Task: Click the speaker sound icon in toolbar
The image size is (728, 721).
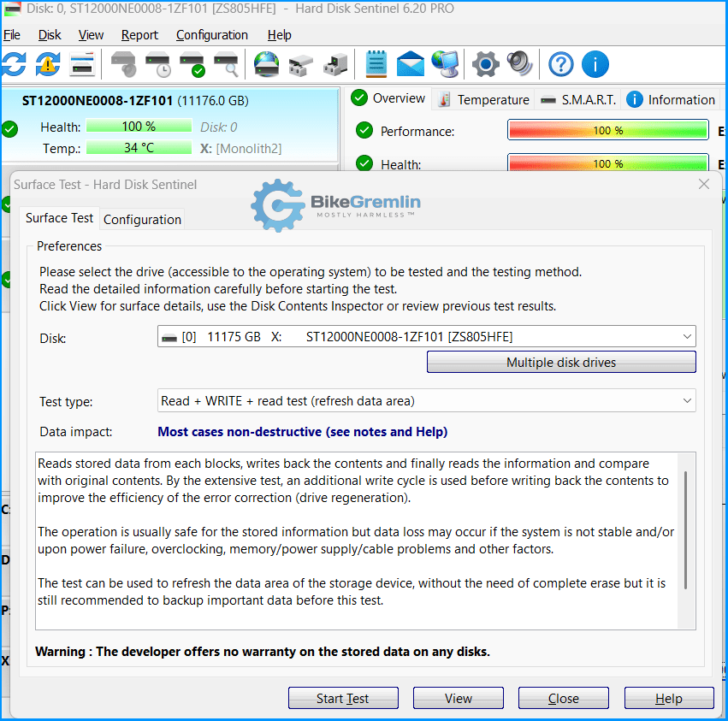Action: click(519, 64)
